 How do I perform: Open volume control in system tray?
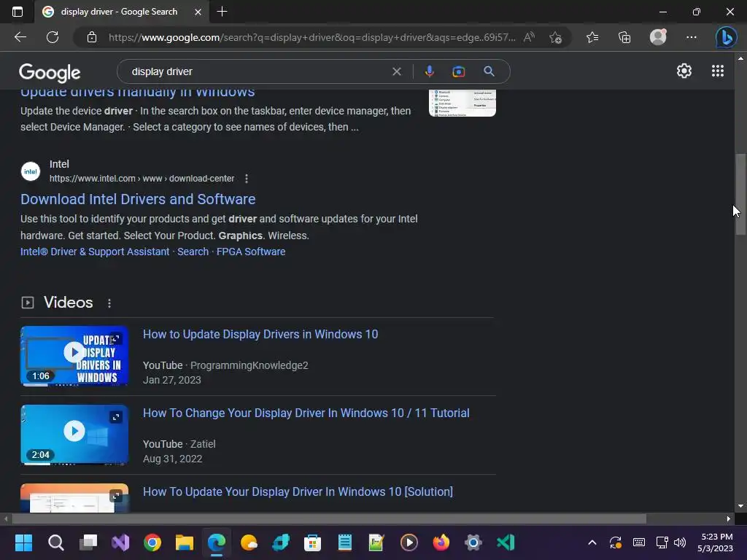pyautogui.click(x=680, y=542)
